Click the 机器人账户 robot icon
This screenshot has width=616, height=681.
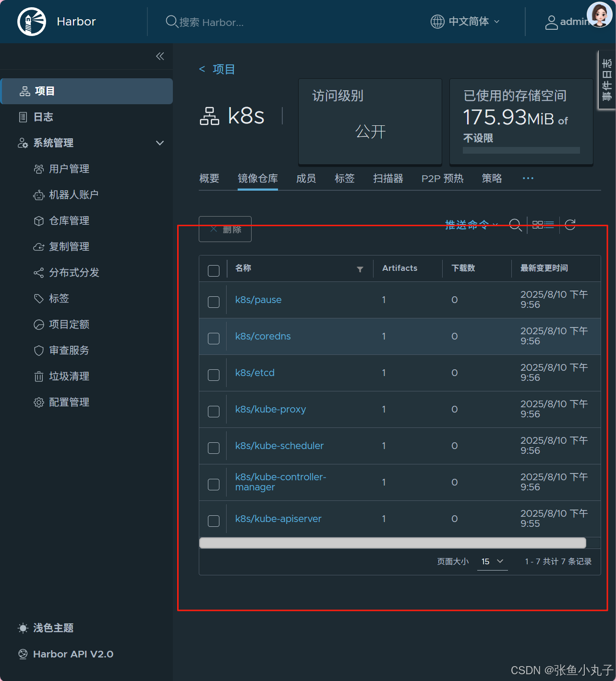39,195
